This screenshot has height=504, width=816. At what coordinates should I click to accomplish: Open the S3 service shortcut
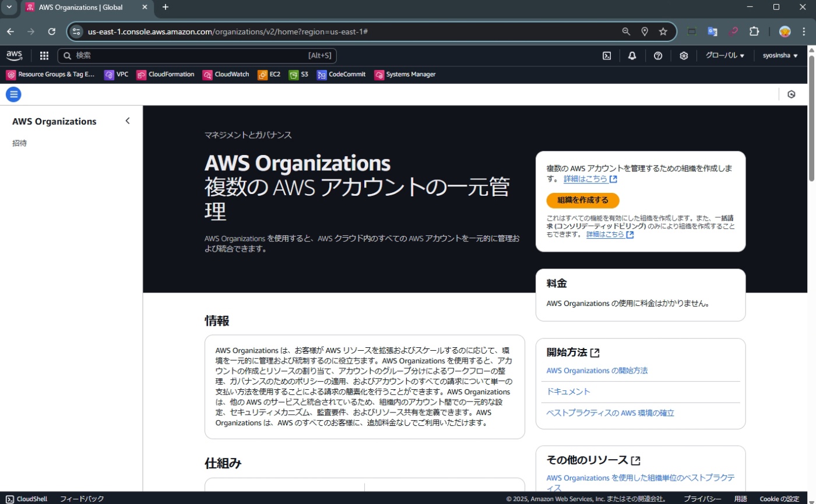coord(298,75)
